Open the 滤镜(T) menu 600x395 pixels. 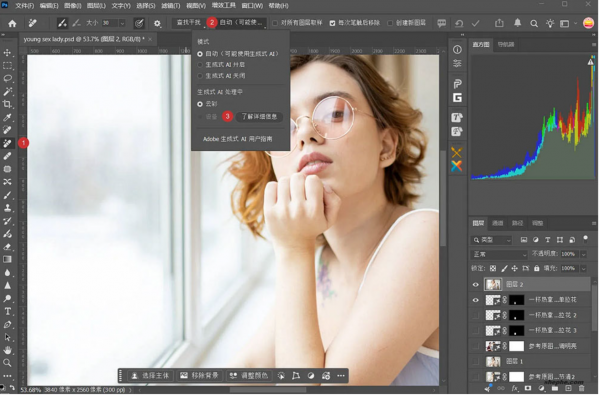(170, 6)
